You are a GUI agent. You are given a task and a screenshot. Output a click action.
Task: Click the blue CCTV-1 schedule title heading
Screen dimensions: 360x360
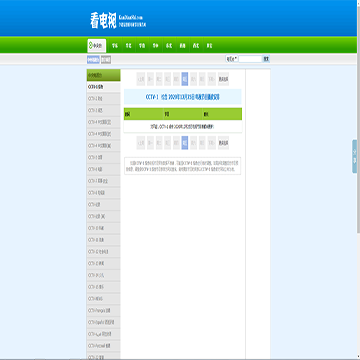click(x=183, y=97)
